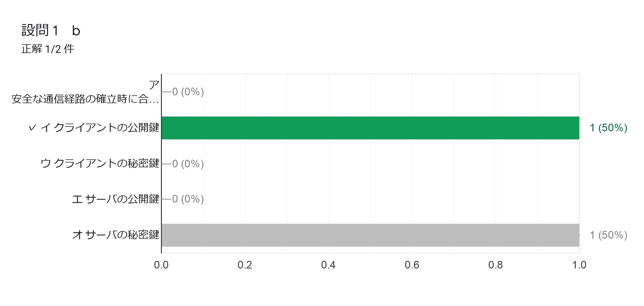Viewport: 644px width, 306px height.
Task: Click the 0 (0%) label for エ row
Action: click(x=188, y=199)
